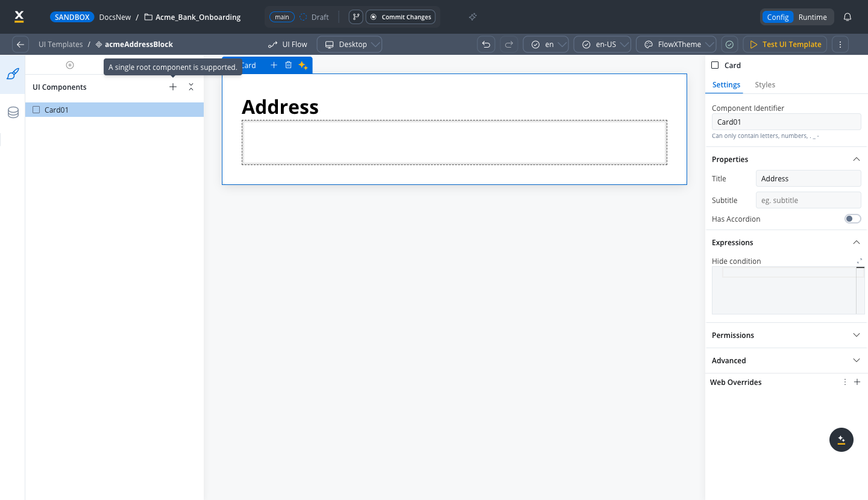Toggle the Has Accordion switch
Screen dimensions: 868x500
point(853,219)
